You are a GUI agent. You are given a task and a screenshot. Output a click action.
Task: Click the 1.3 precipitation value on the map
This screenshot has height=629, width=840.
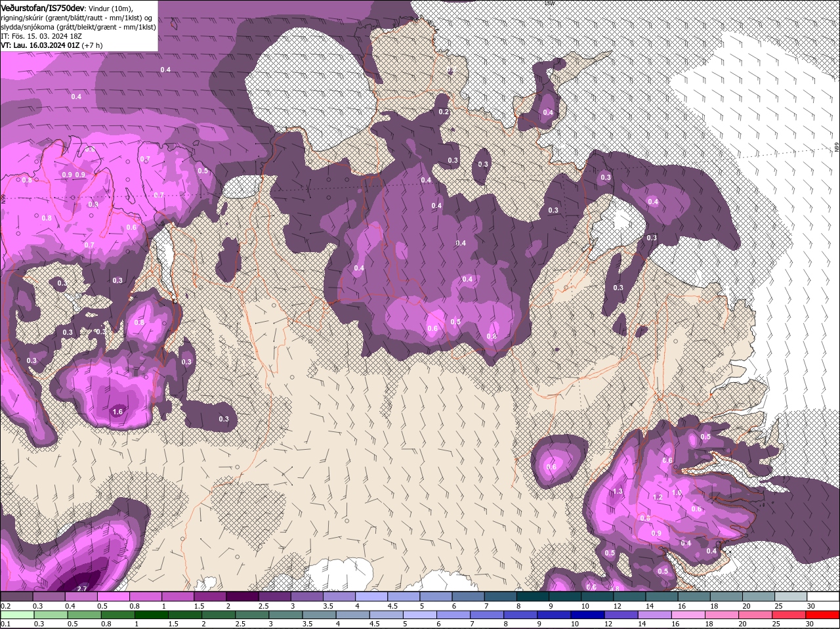click(618, 491)
